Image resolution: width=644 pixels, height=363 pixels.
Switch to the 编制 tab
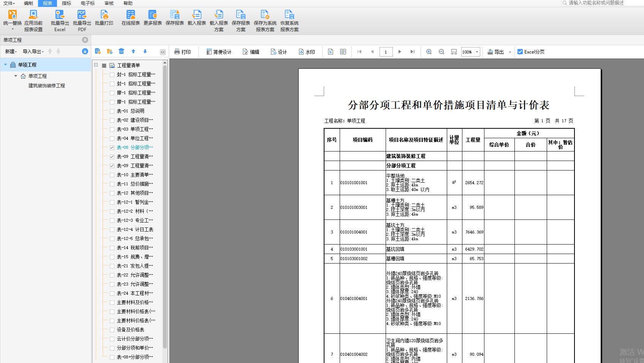point(28,3)
